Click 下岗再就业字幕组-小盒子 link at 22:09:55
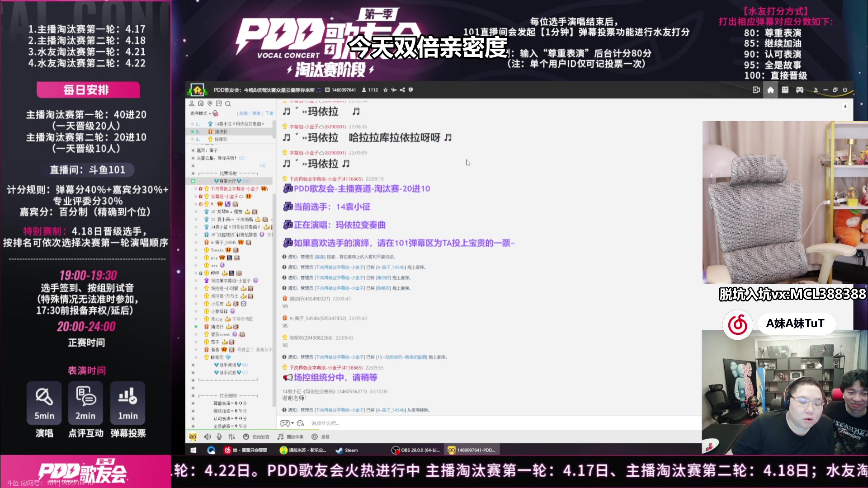 pyautogui.click(x=326, y=368)
